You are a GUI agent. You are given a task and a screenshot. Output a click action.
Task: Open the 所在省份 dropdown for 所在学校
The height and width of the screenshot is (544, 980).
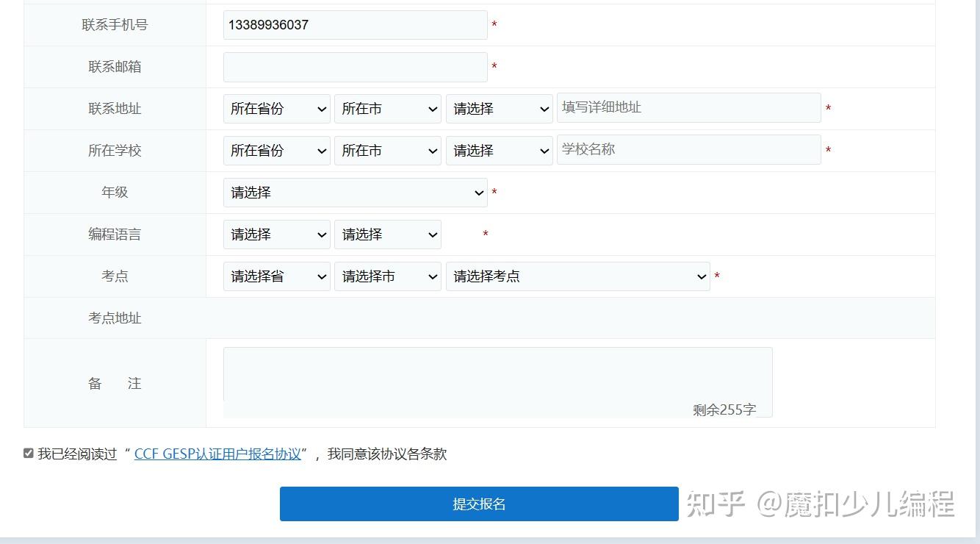point(277,150)
